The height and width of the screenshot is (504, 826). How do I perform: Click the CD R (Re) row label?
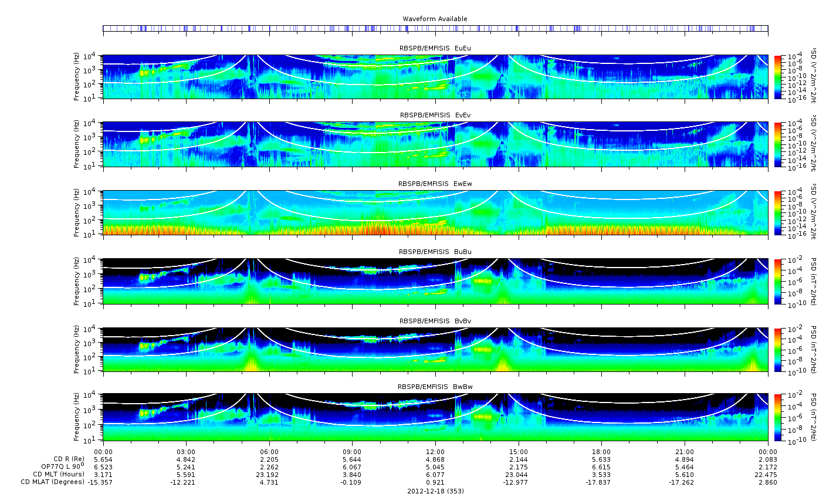tap(69, 459)
